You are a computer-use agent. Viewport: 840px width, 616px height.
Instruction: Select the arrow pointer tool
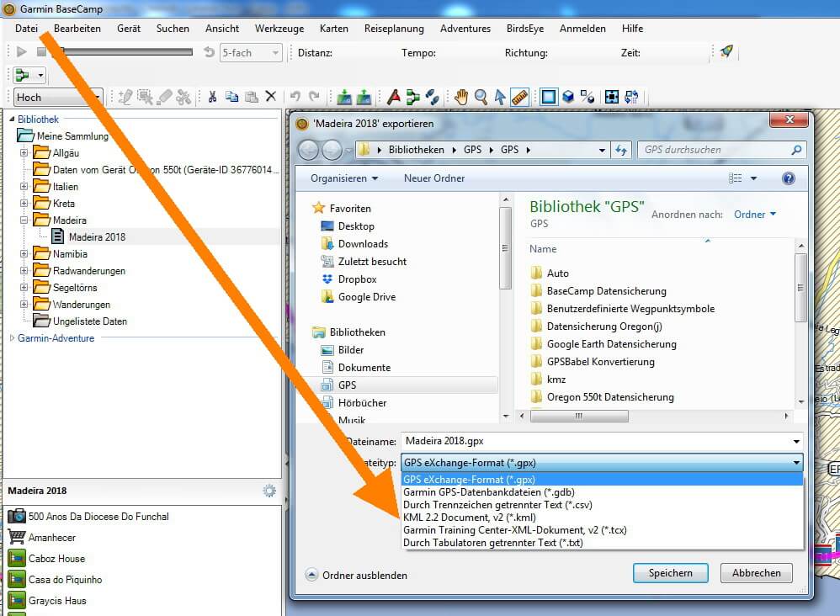tap(500, 97)
